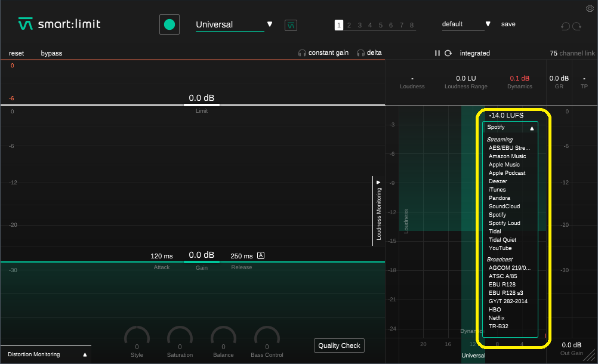The height and width of the screenshot is (364, 598).
Task: Click the Saturation knob
Action: click(x=180, y=337)
